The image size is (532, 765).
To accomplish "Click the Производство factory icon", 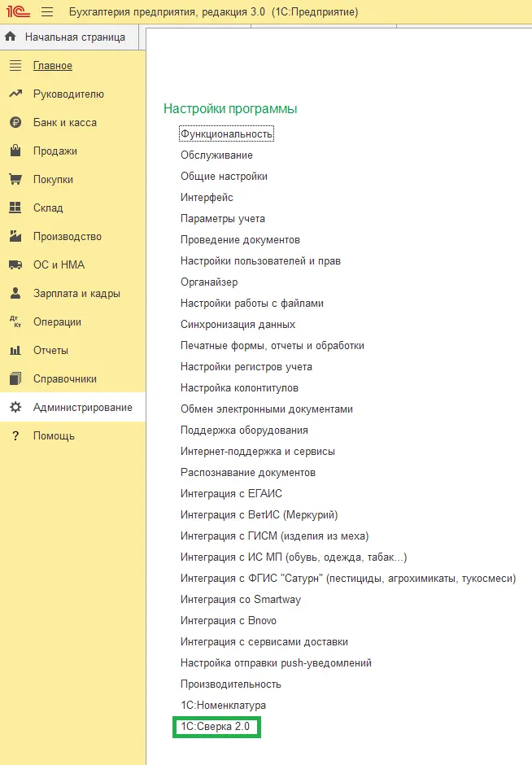I will click(15, 236).
